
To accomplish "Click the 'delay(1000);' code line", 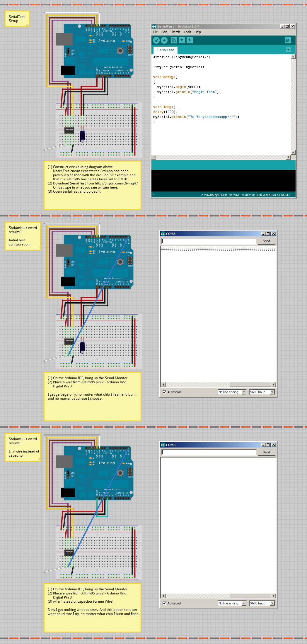I will pyautogui.click(x=165, y=112).
